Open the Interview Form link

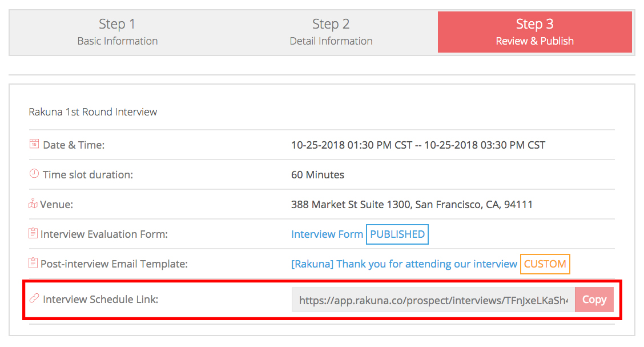click(x=327, y=234)
